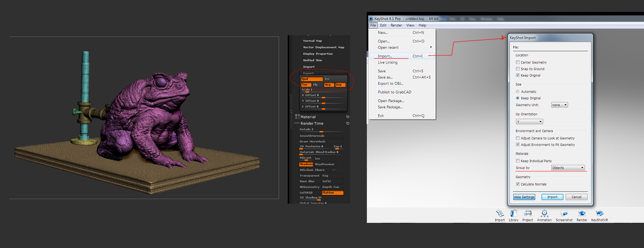Click the Cancel button in dialog

576,197
